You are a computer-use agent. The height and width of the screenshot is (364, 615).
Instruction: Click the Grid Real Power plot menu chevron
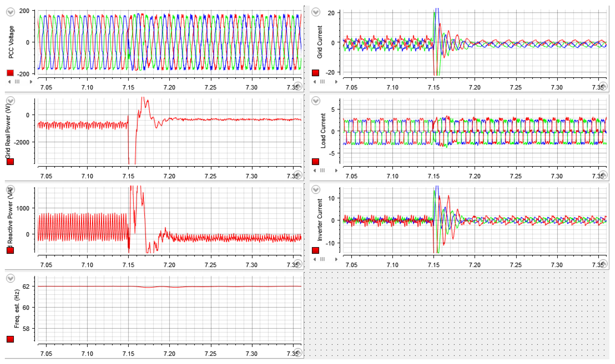[x=10, y=101]
